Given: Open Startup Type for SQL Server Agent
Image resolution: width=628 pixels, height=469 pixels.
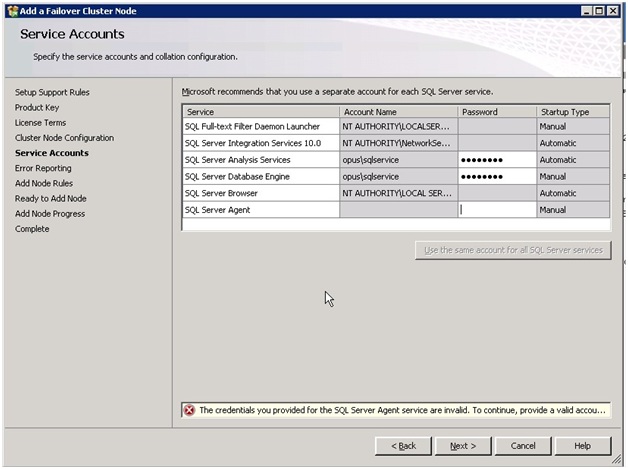Looking at the screenshot, I should tap(573, 210).
